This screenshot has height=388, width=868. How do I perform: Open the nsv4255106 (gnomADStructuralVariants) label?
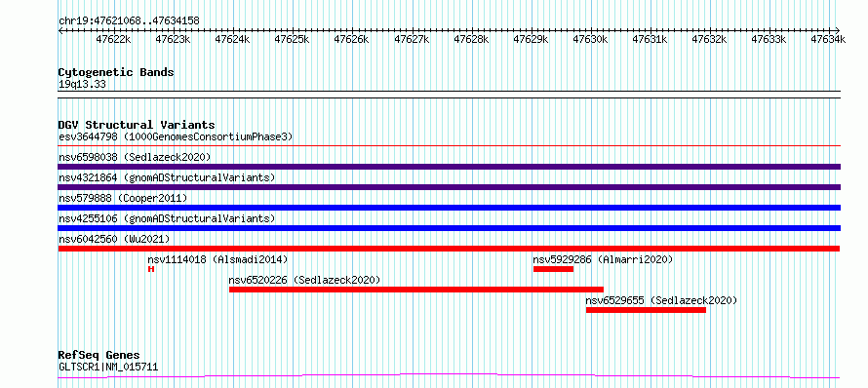pyautogui.click(x=167, y=218)
